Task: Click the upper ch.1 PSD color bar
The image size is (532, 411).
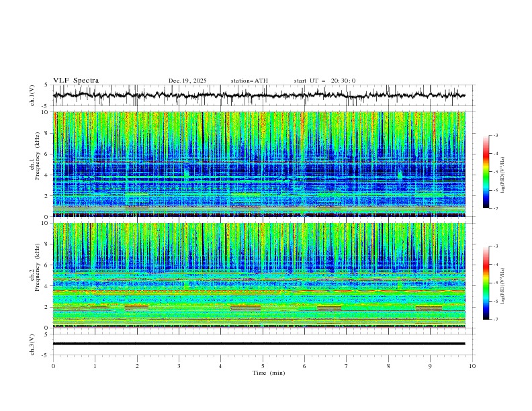Action: click(486, 171)
